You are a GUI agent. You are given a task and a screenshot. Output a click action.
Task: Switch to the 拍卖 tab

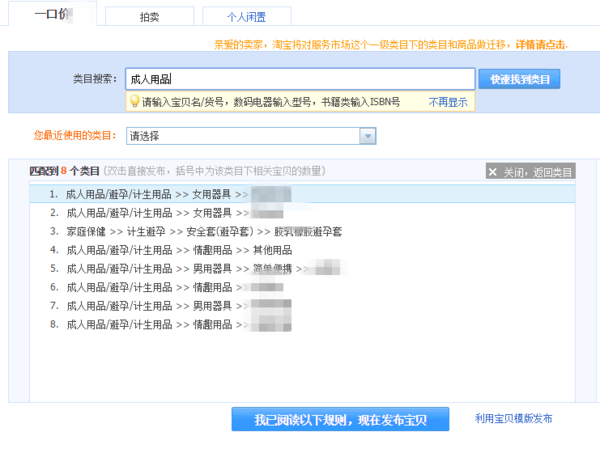click(x=149, y=17)
